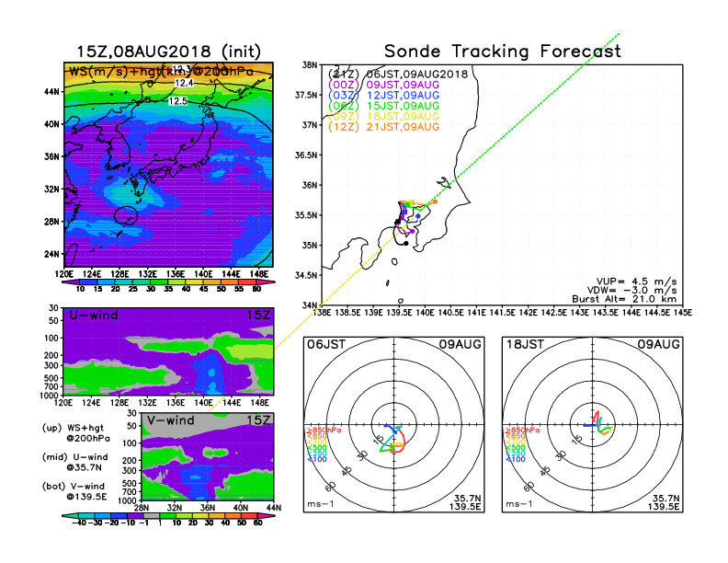This screenshot has height=563, width=728.
Task: Click the 100 pressure label on V-wind axis
Action: pos(130,443)
